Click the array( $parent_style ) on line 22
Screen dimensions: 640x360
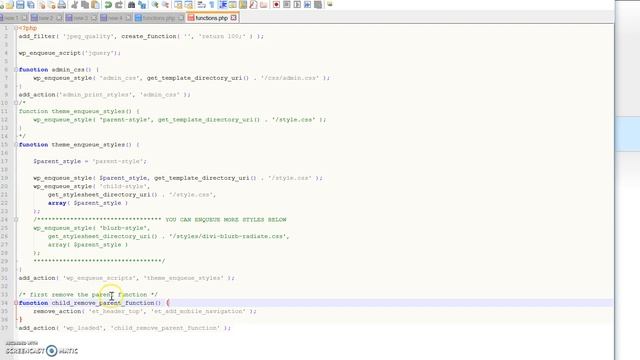click(x=88, y=203)
